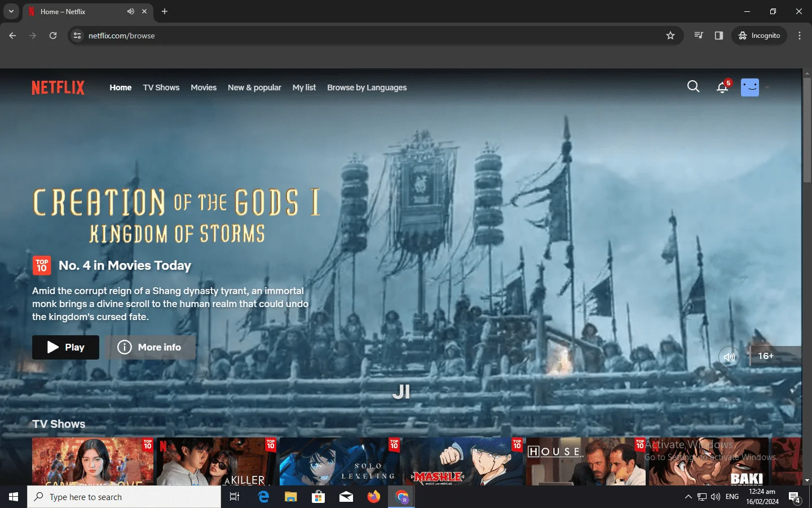Image resolution: width=812 pixels, height=508 pixels.
Task: Click the browser forward arrow
Action: tap(33, 36)
